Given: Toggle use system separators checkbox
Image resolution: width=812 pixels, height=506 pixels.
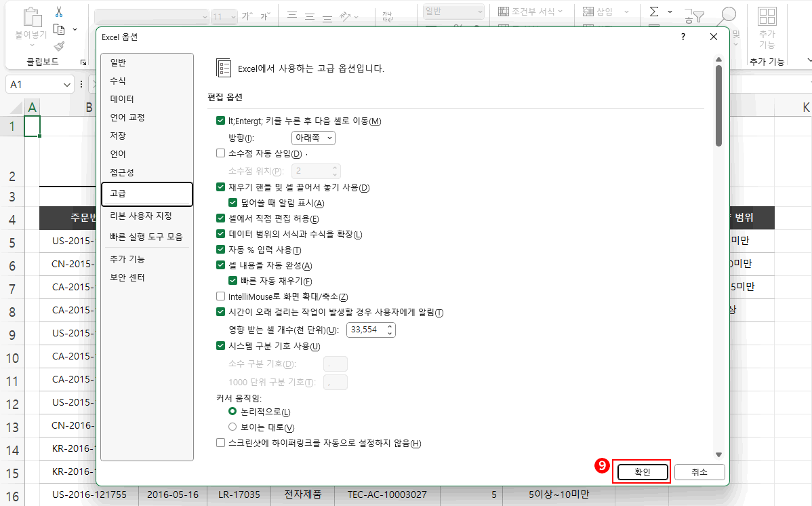Looking at the screenshot, I should [x=220, y=346].
